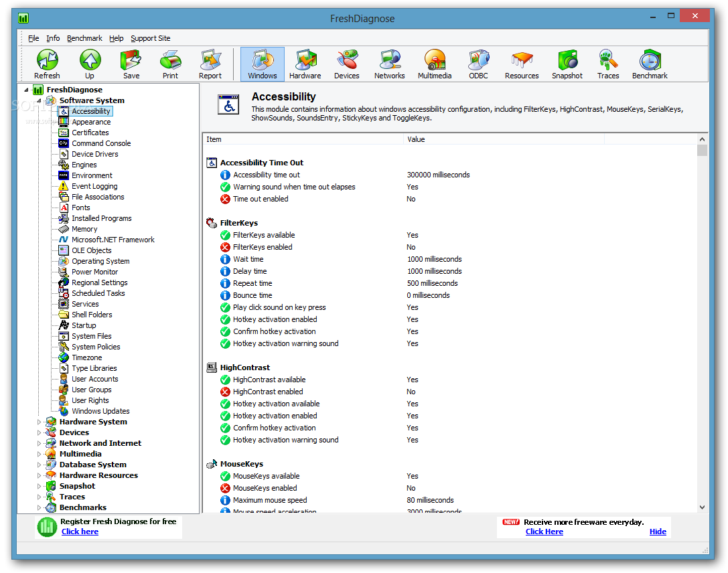The width and height of the screenshot is (728, 573).
Task: Collapse the Software System node
Action: pyautogui.click(x=39, y=100)
